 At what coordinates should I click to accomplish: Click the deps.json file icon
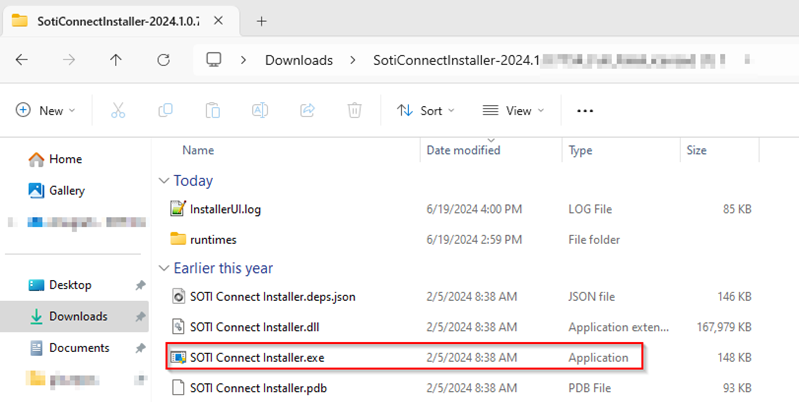click(178, 296)
